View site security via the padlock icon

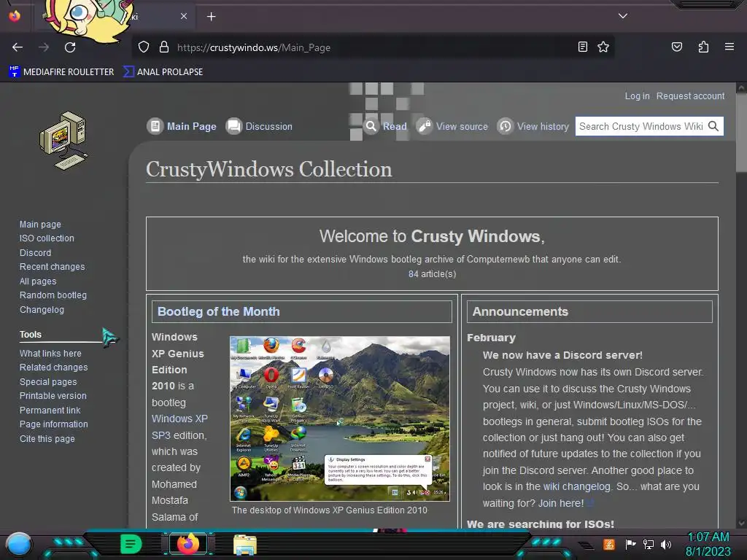point(164,47)
